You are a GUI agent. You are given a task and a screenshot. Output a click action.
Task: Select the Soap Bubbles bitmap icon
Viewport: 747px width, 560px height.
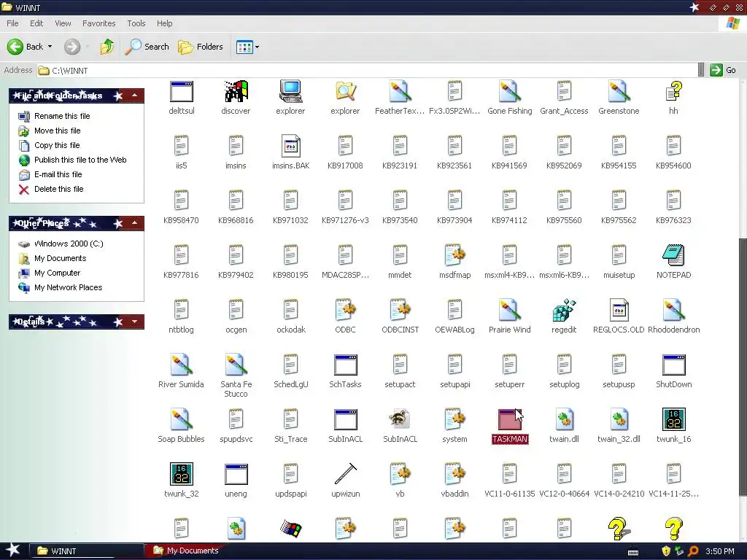click(x=181, y=419)
